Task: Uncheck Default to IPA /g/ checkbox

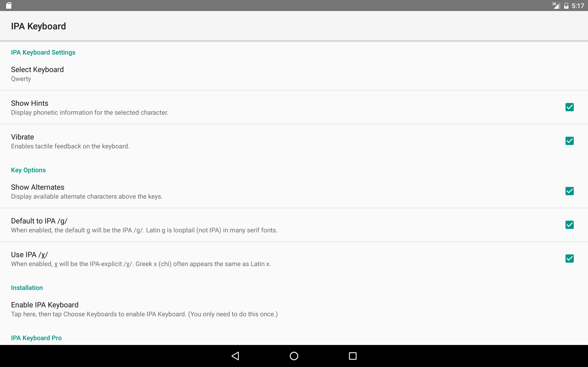Action: coord(570,225)
